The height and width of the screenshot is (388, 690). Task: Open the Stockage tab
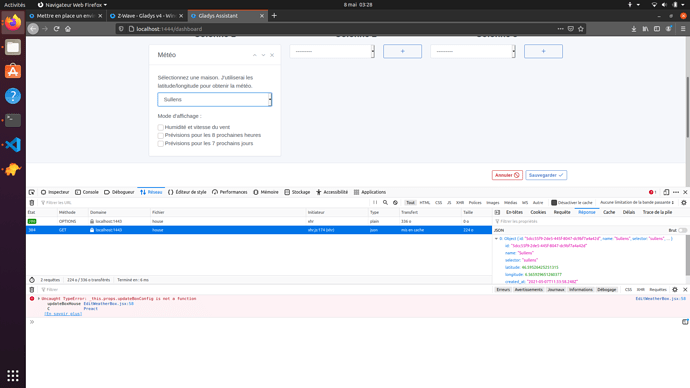tap(297, 192)
